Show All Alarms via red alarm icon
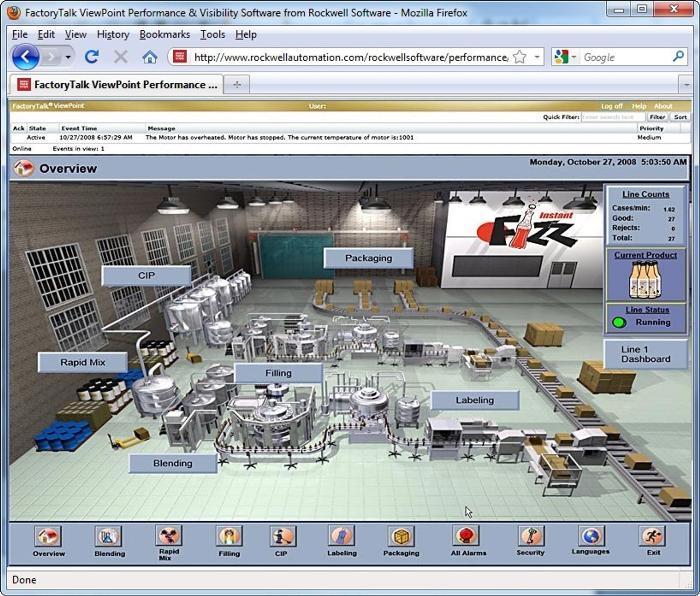This screenshot has height=596, width=700. click(465, 535)
